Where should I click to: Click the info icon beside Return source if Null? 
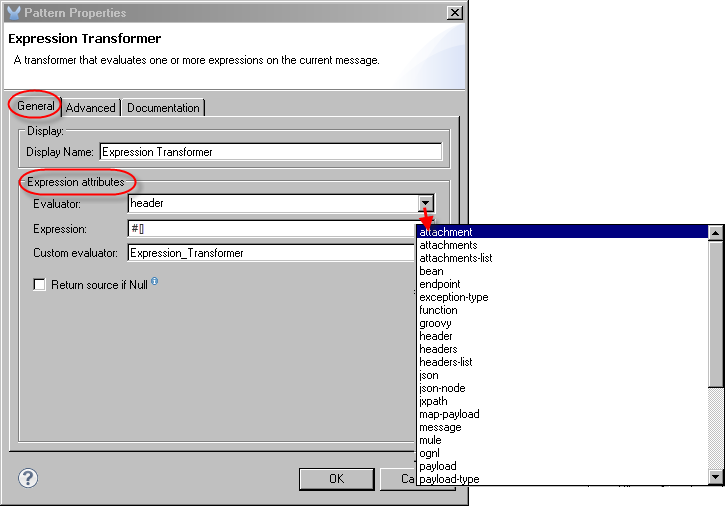pos(155,282)
